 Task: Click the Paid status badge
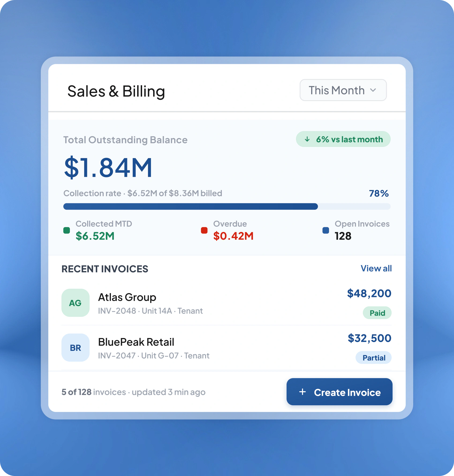point(377,313)
